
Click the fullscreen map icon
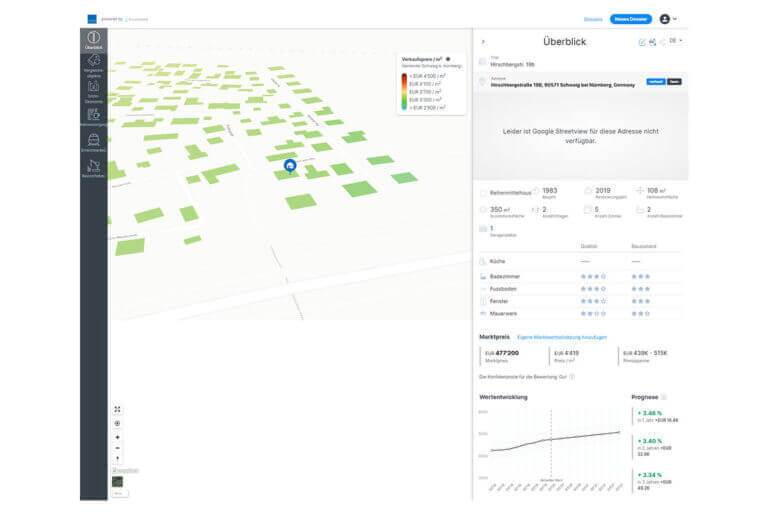pyautogui.click(x=118, y=409)
